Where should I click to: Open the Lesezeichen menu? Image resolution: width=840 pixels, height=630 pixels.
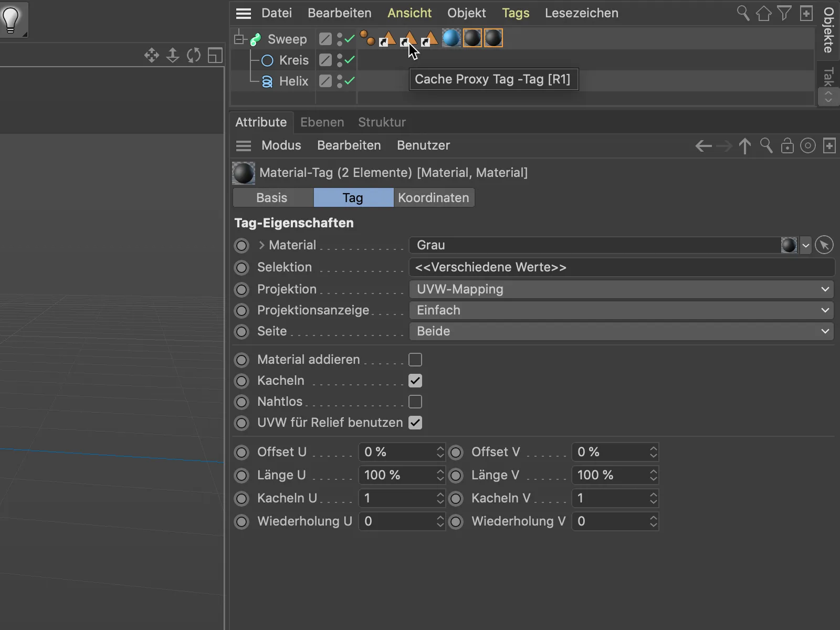click(582, 13)
